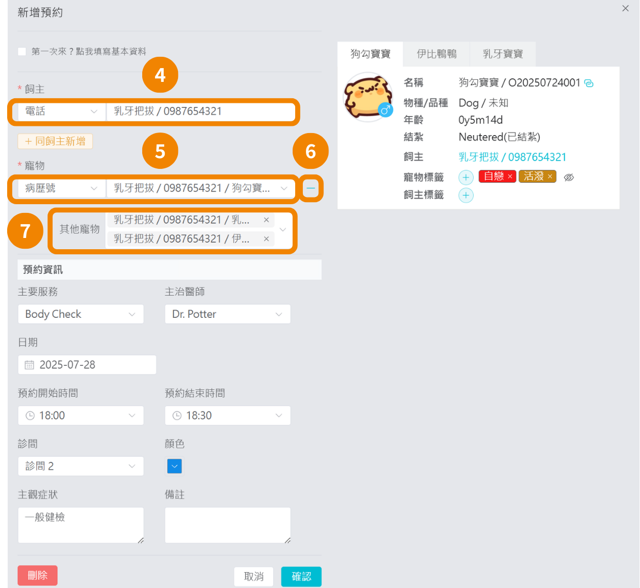This screenshot has width=640, height=588.
Task: Click the Neutered(已結紮) value text
Action: (x=499, y=137)
